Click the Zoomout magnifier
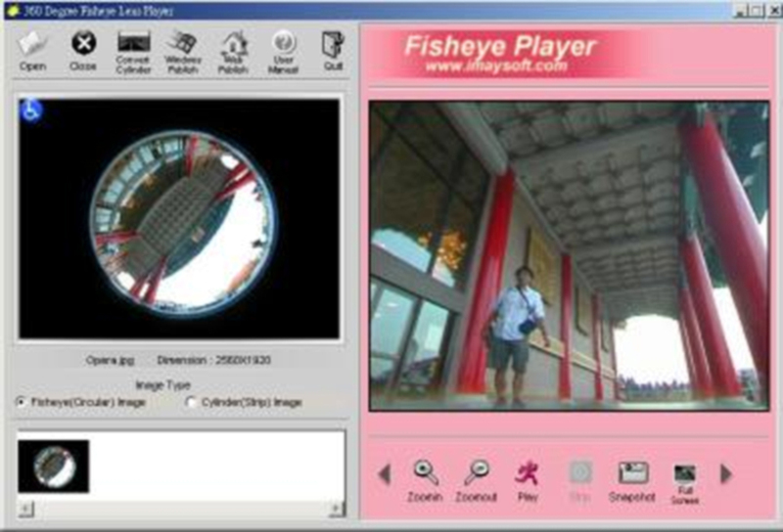Viewport: 783px width, 532px height. click(x=476, y=480)
